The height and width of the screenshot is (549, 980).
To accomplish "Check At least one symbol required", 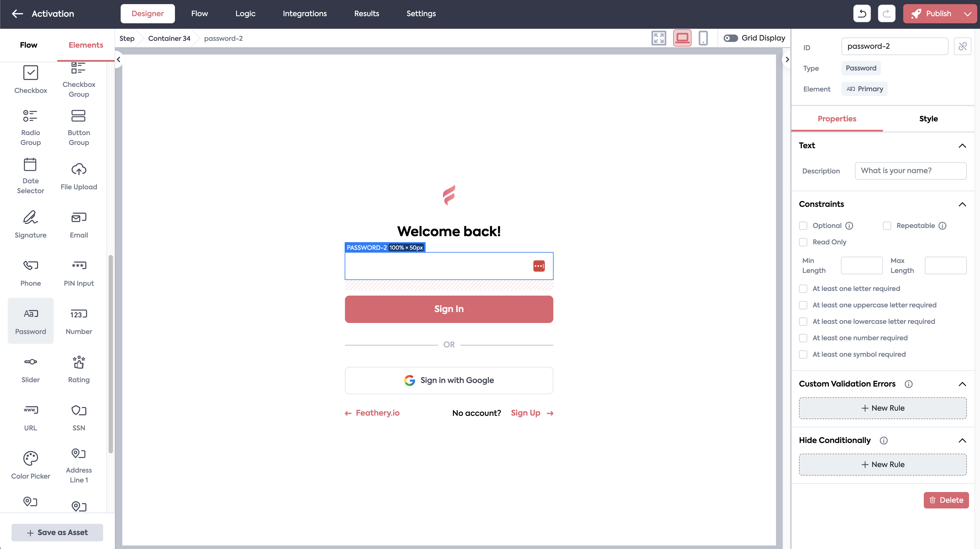I will pyautogui.click(x=803, y=354).
